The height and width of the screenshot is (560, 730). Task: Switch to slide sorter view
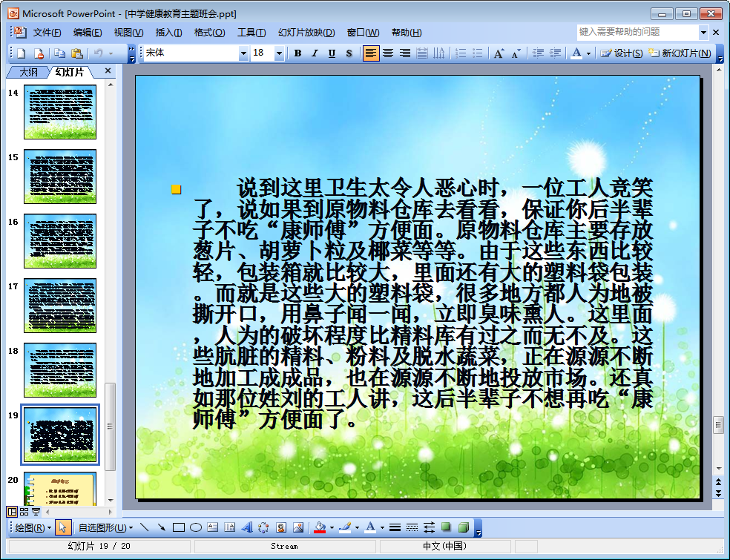[x=24, y=512]
